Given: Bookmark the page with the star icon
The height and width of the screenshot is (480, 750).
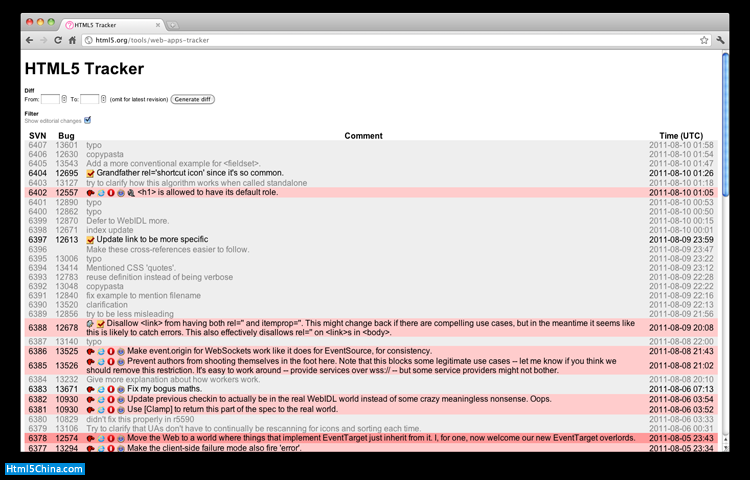Looking at the screenshot, I should pos(704,40).
